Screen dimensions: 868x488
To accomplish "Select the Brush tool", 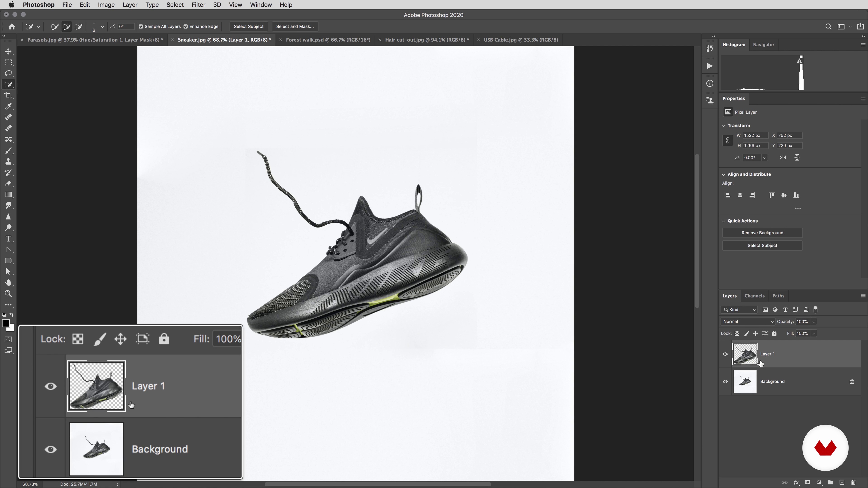I will [x=8, y=150].
